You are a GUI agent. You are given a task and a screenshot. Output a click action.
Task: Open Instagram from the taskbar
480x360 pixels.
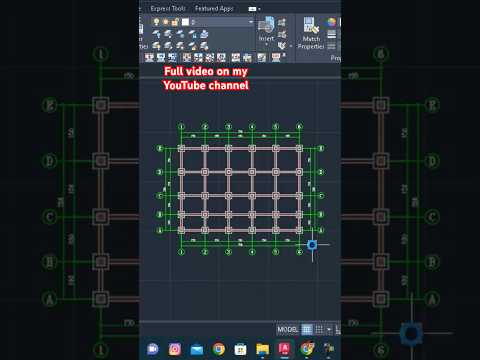[174, 349]
